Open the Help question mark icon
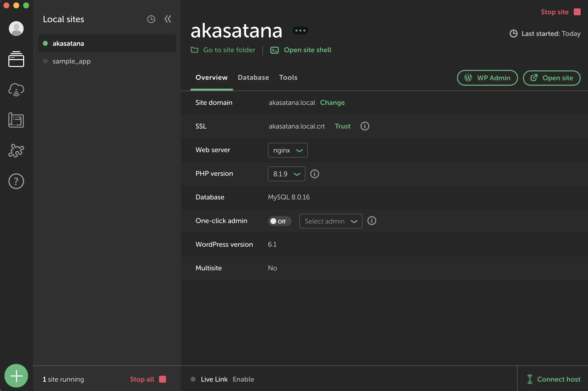Screen dimensions: 588x391 click(16, 181)
